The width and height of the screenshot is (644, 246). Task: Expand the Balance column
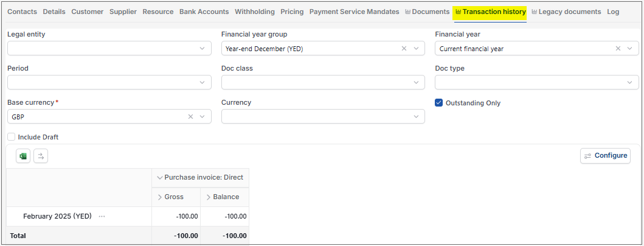(208, 197)
